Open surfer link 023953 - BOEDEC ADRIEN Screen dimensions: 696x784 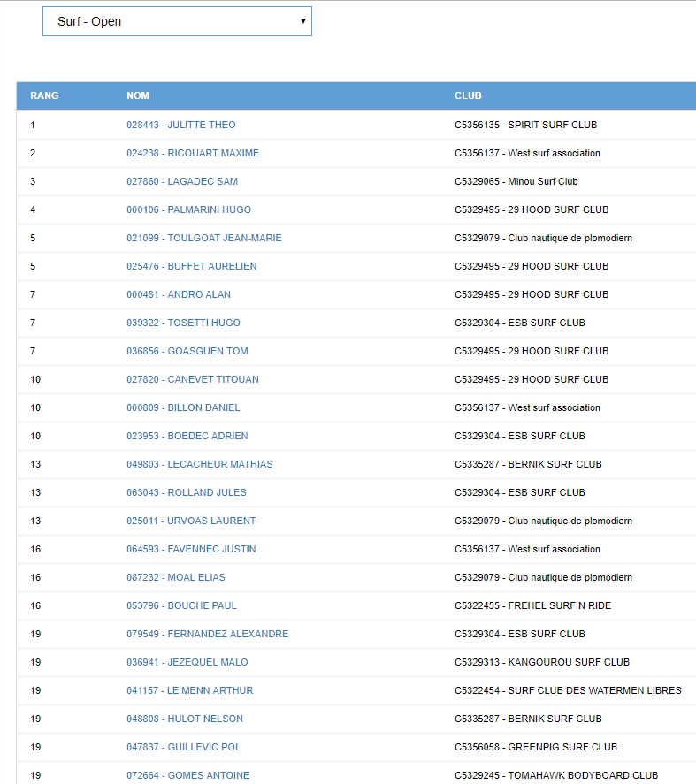(187, 436)
